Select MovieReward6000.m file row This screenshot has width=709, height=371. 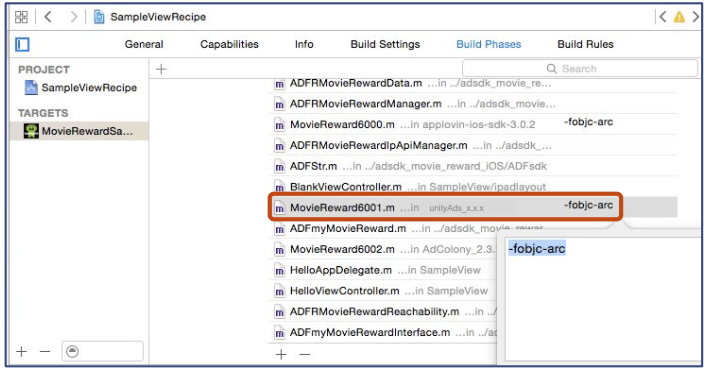click(x=473, y=124)
